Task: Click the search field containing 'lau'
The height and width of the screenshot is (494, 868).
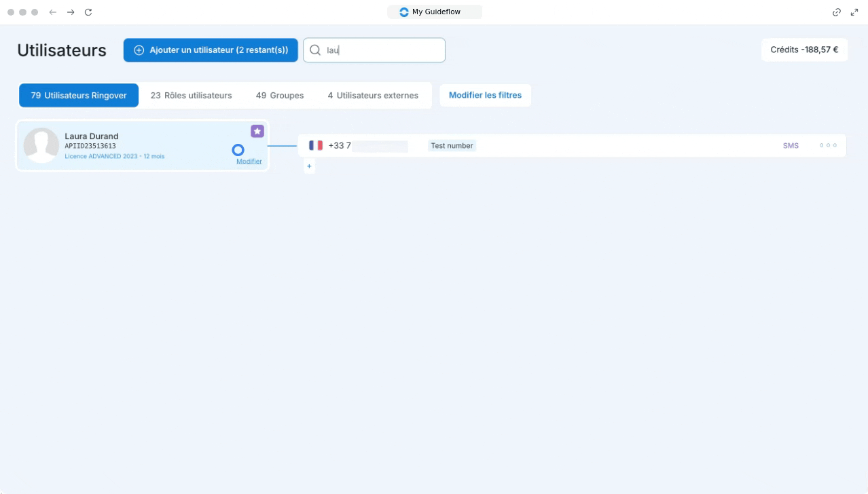Action: pyautogui.click(x=382, y=50)
